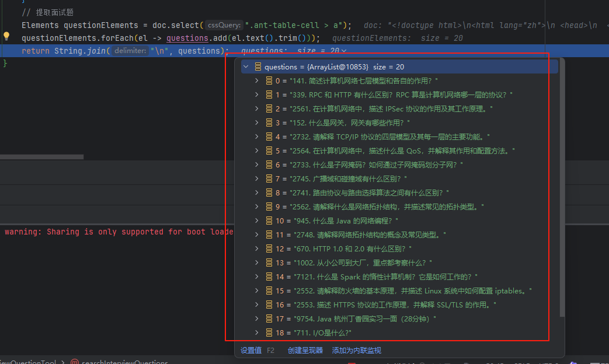Click the editor horizontal scrollbar thumb

pos(41,157)
